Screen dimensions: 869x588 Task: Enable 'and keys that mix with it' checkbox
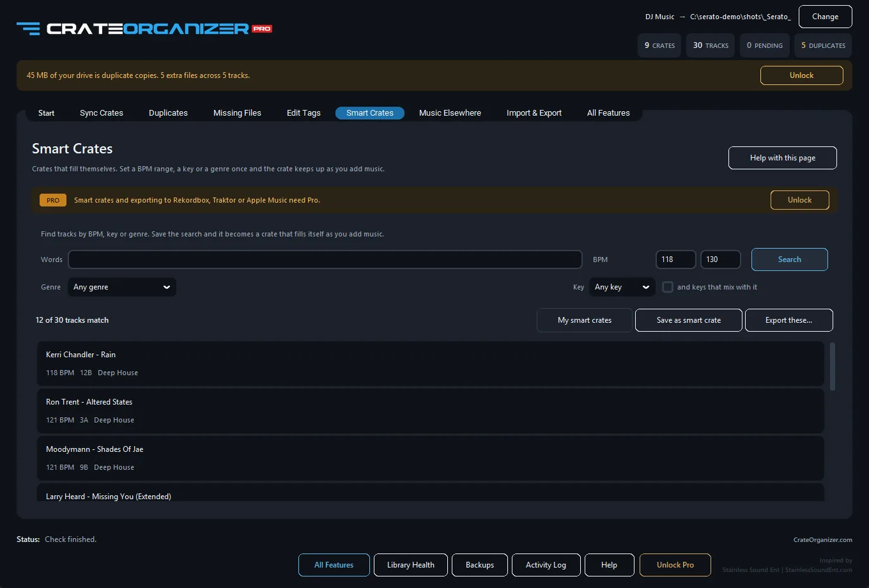(x=668, y=287)
